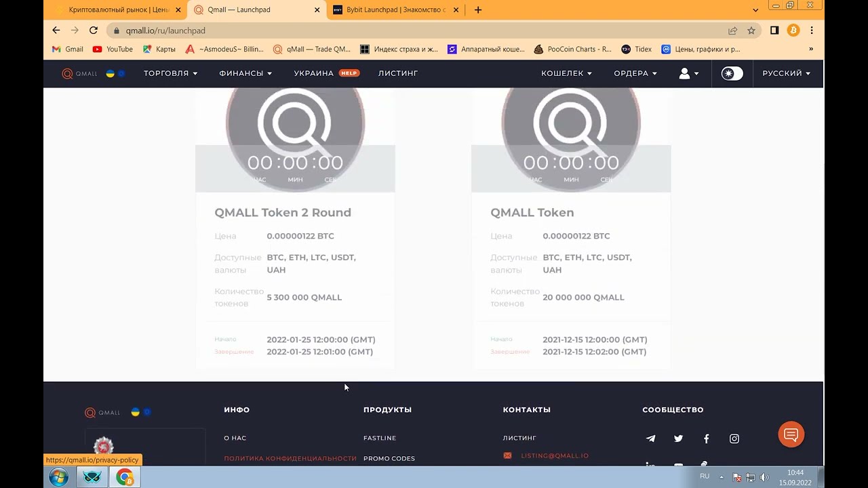This screenshot has width=868, height=488.
Task: Open the YouTube bookmark
Action: point(113,49)
